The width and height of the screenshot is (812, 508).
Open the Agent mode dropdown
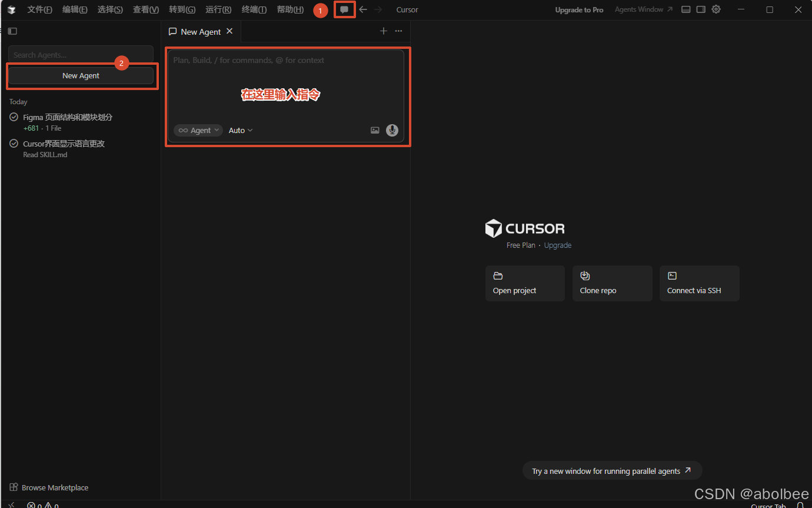[198, 130]
